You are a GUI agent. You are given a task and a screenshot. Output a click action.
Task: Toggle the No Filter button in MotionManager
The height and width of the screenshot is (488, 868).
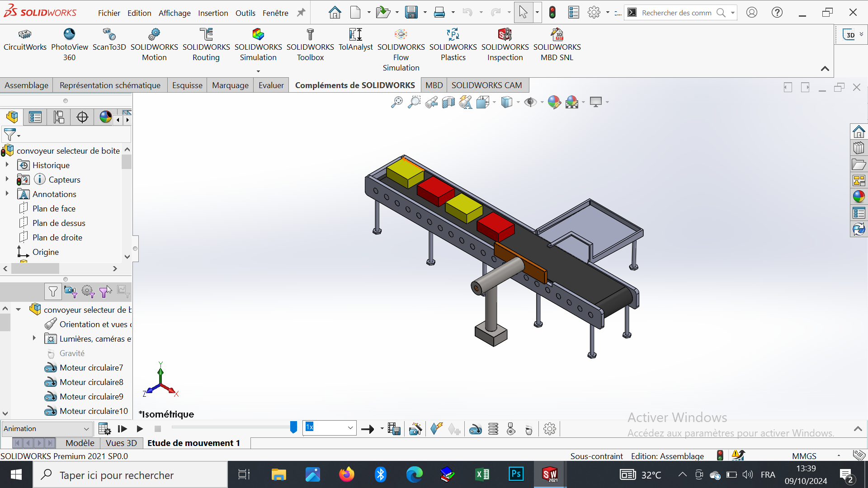[53, 291]
